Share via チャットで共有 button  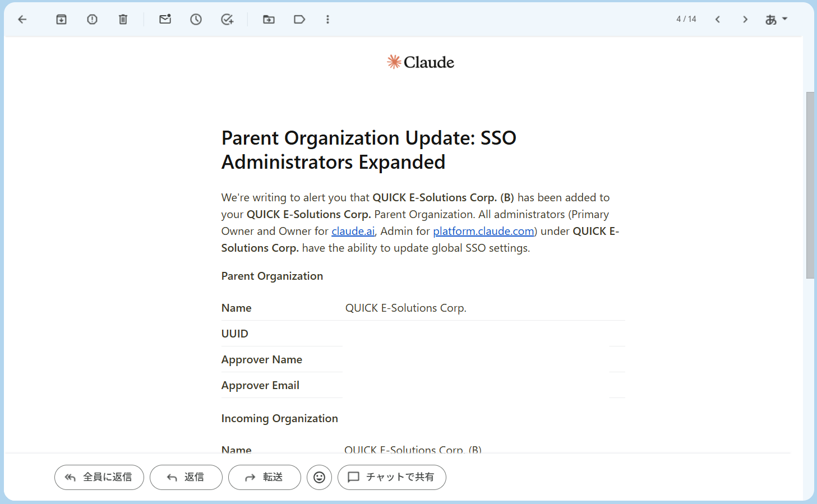392,477
